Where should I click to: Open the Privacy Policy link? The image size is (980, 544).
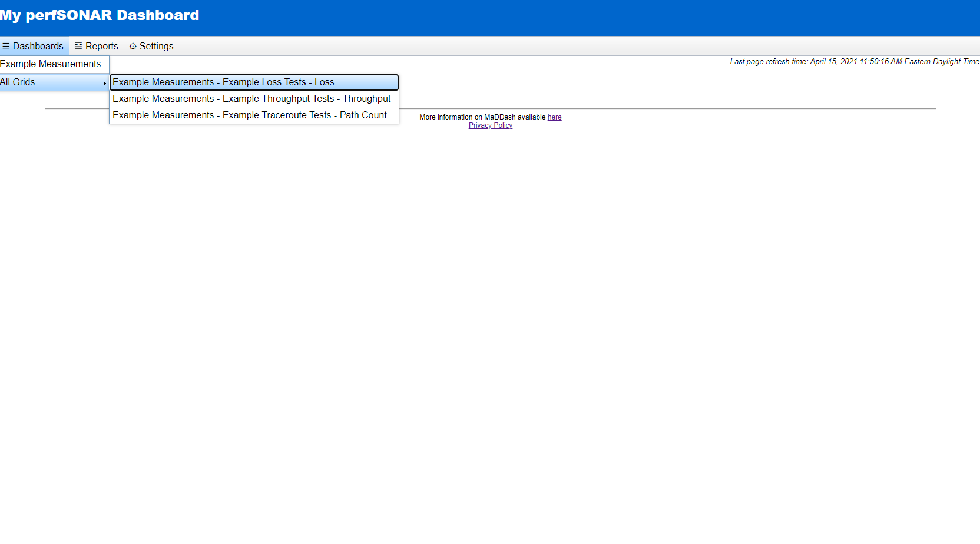click(x=491, y=125)
